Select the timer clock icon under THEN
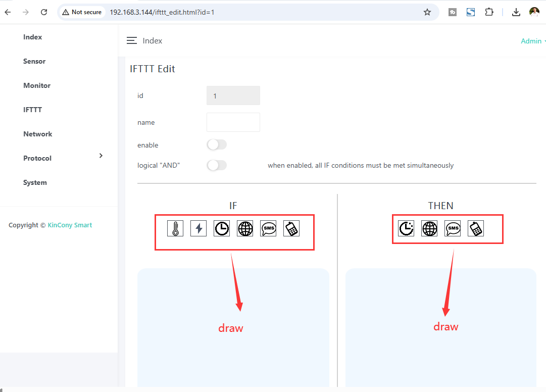Viewport: 546px width, 392px height. 406,229
